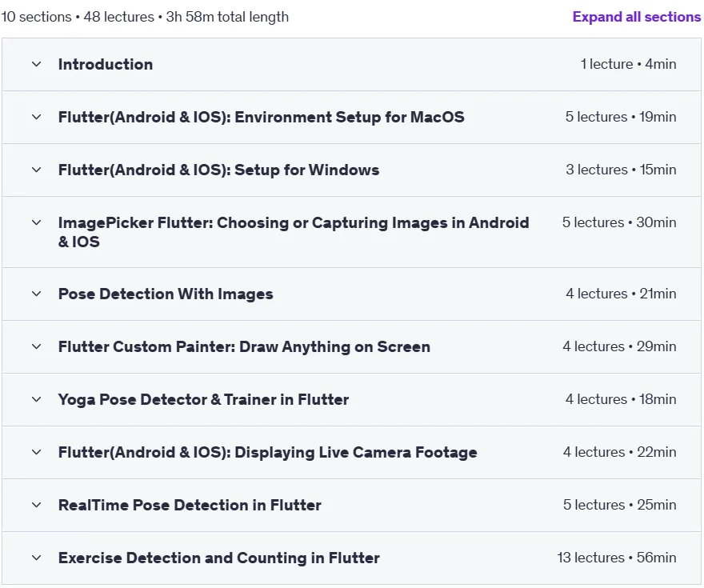Expand chevron for Displaying Live Camera Footage

[x=36, y=453]
